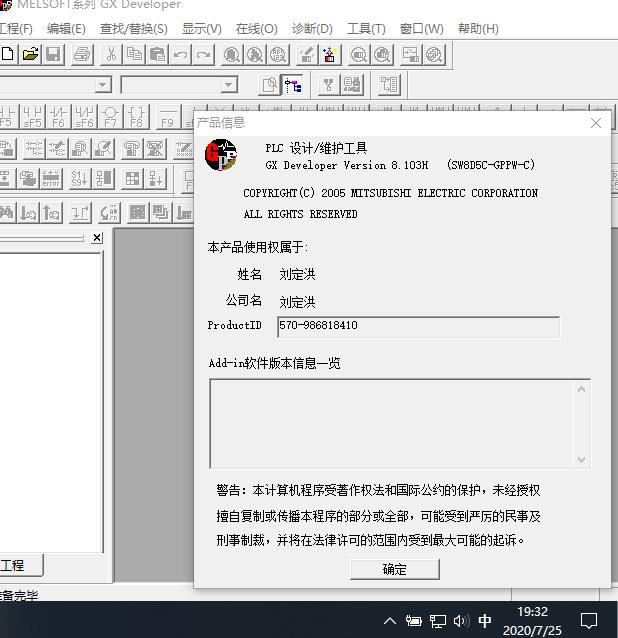
Task: Click the F5 normally-open contact icon
Action: 7,117
